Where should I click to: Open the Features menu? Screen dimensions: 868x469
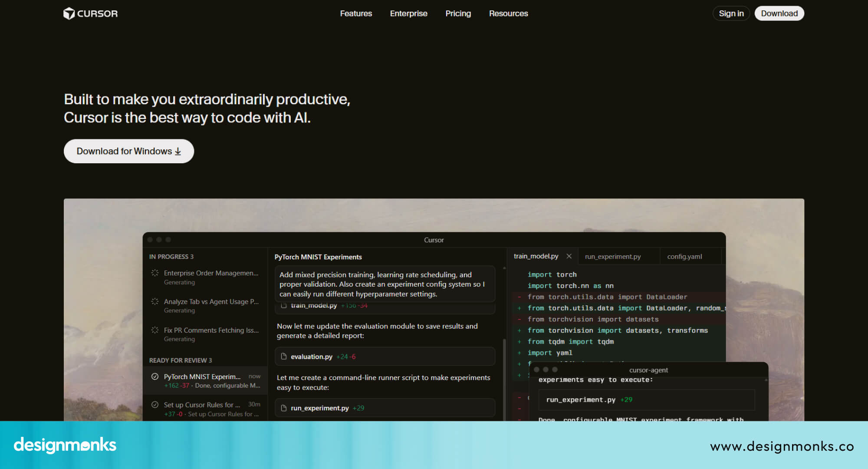(x=356, y=13)
